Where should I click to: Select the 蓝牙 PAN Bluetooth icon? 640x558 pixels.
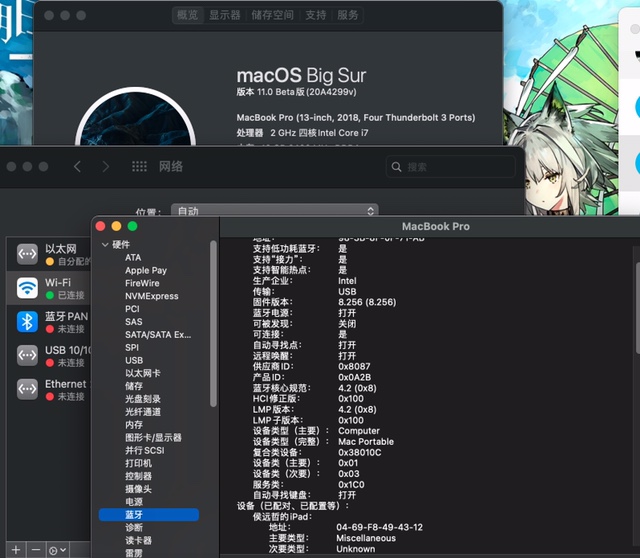pos(27,322)
